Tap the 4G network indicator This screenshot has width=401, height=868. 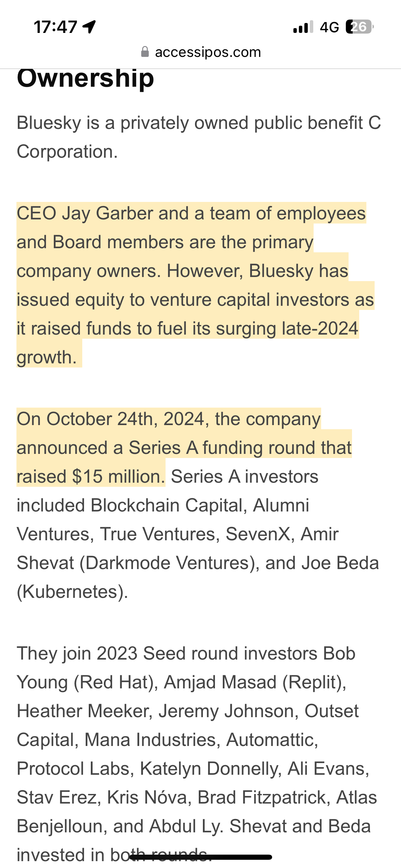(x=329, y=27)
